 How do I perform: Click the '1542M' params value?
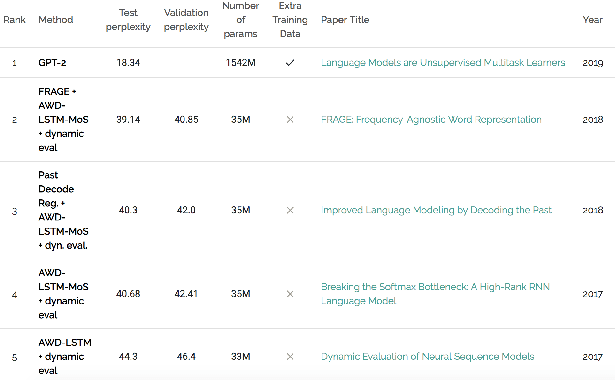click(240, 63)
